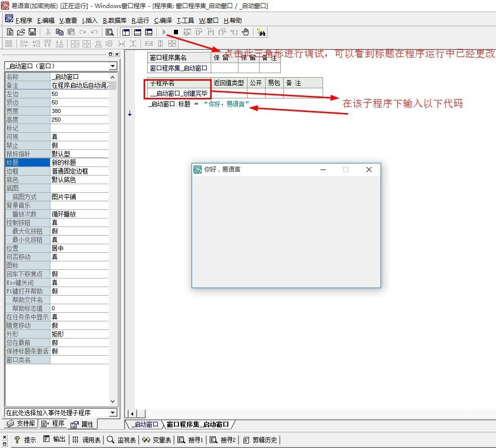This screenshot has height=448, width=496.
Task: Close the bottom status panel
Action: click(4, 437)
